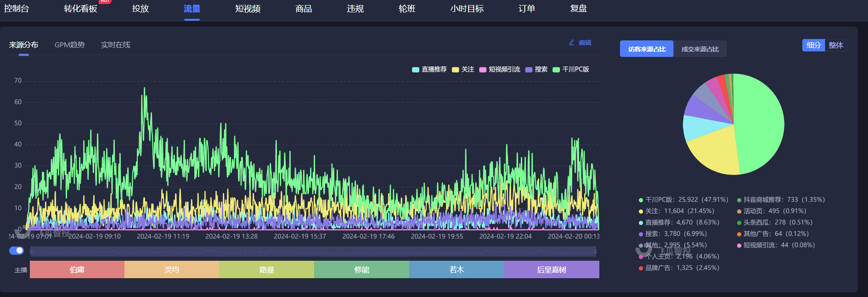Screen dimensions: 868x297
Task: Choose 细分 view mode
Action: pos(813,45)
